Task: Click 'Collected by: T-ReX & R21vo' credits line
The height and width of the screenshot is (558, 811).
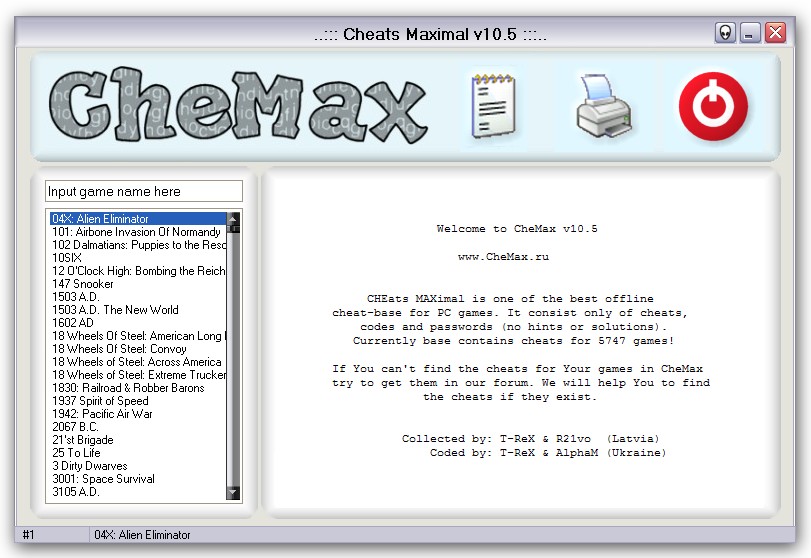Action: (x=531, y=439)
